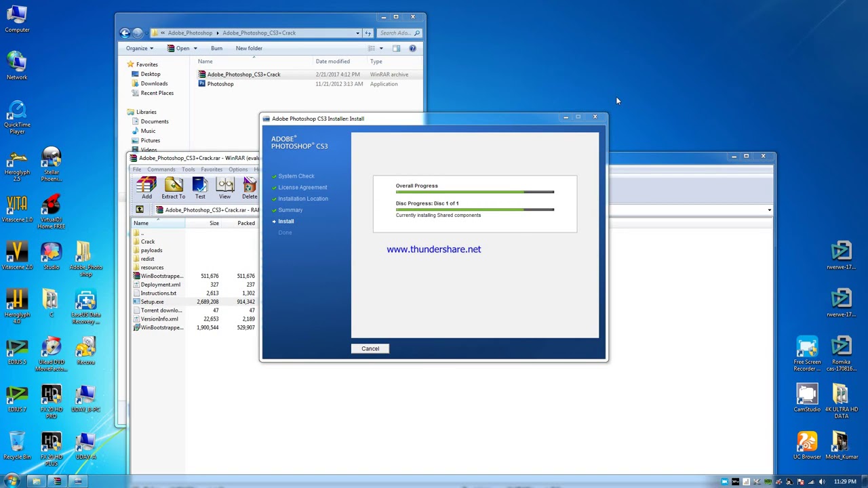Click New folder in Explorer toolbar
Viewport: 868px width, 488px height.
pos(249,48)
